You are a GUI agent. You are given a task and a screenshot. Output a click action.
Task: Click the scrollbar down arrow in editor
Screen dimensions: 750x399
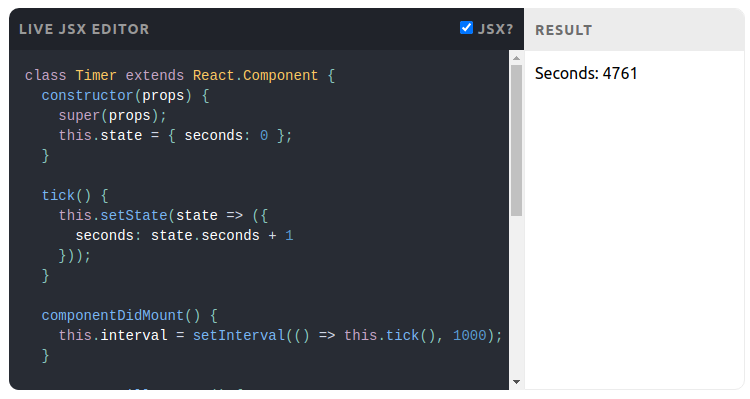click(x=516, y=381)
